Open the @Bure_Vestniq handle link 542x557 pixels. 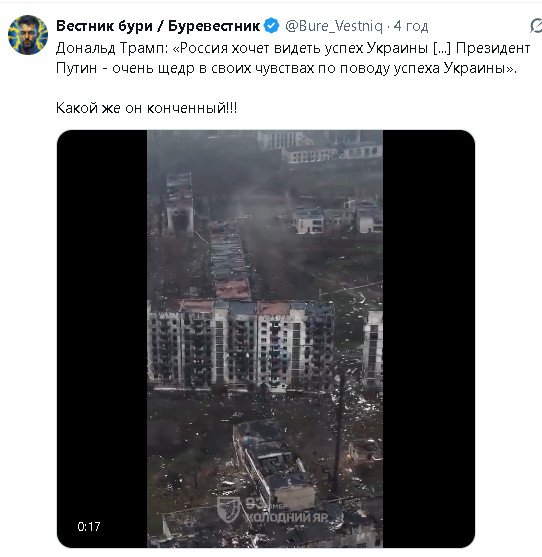(x=334, y=26)
